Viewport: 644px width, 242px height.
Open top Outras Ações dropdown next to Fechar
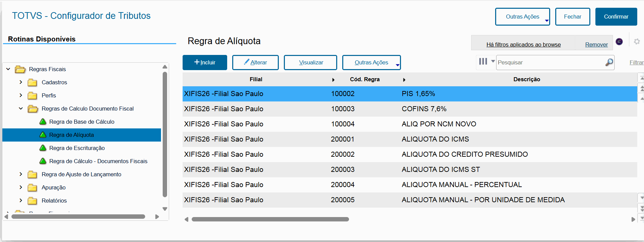(522, 17)
